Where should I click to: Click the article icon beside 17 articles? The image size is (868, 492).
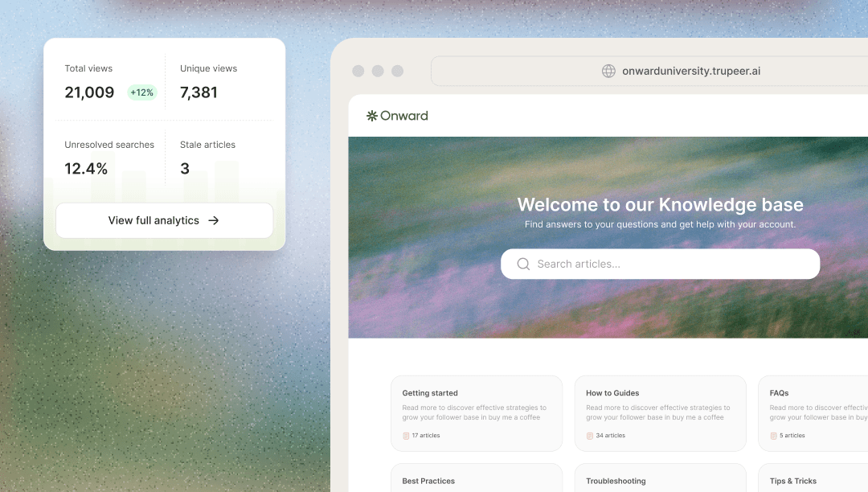click(x=406, y=436)
